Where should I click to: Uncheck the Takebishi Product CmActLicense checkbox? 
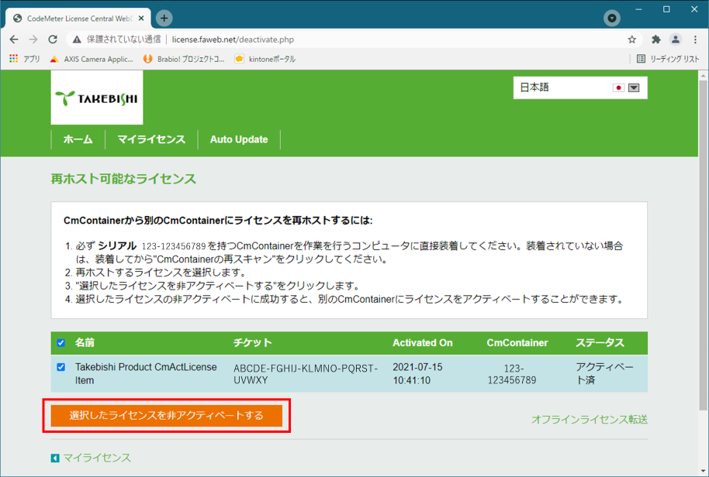point(61,367)
